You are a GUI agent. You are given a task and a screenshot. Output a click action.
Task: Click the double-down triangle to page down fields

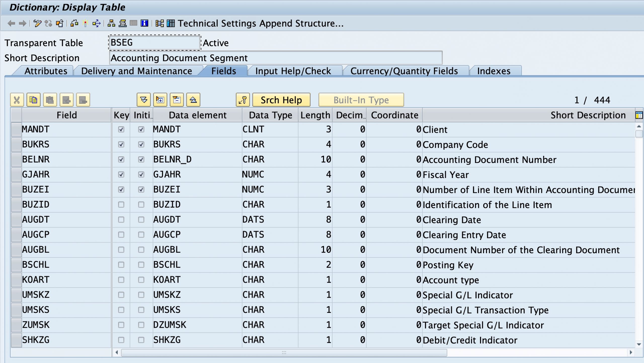(144, 100)
